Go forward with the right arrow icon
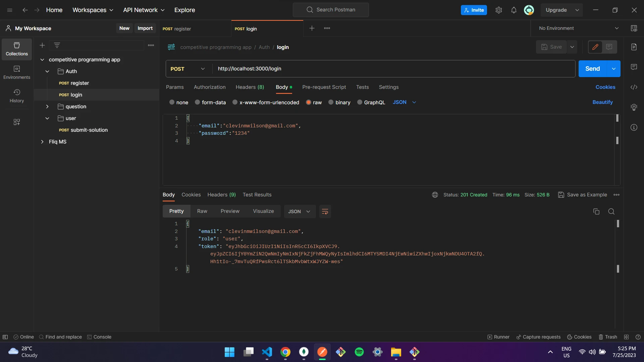This screenshot has width=644, height=362. click(37, 10)
